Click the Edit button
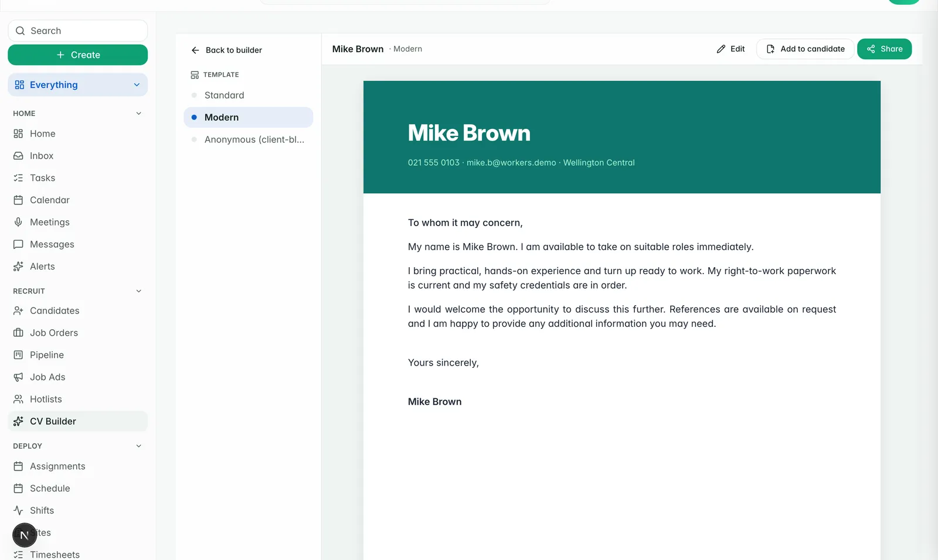 (730, 49)
